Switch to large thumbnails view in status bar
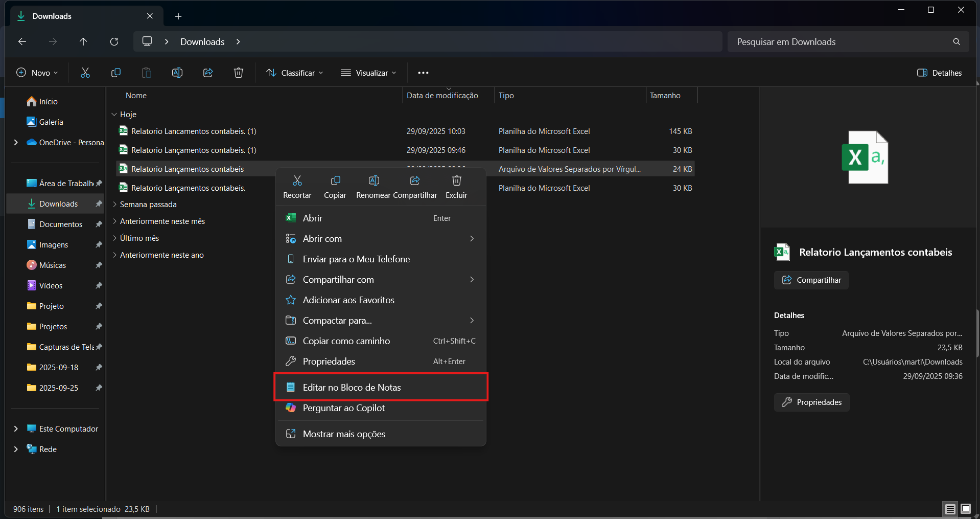This screenshot has height=519, width=980. pos(965,509)
